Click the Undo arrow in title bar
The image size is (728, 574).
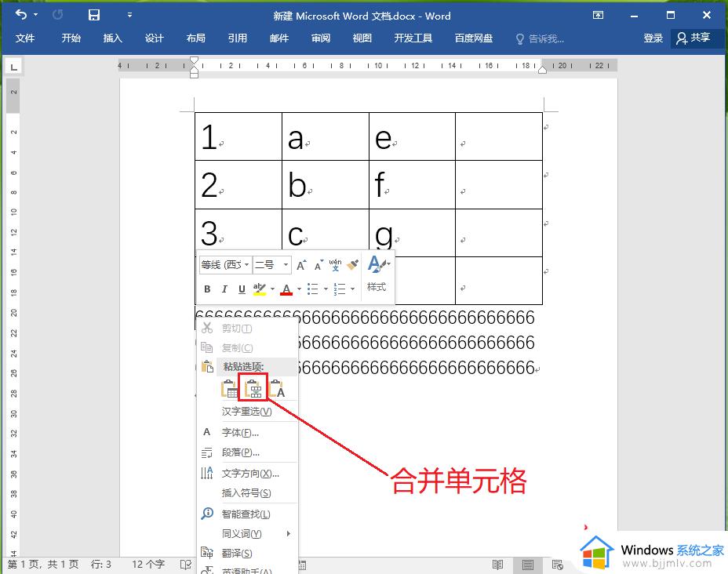(x=21, y=15)
